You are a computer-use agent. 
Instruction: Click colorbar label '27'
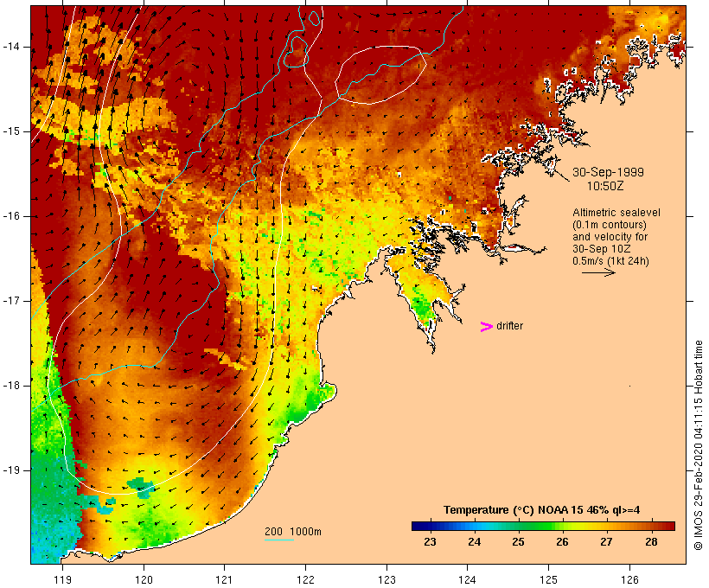coord(606,542)
